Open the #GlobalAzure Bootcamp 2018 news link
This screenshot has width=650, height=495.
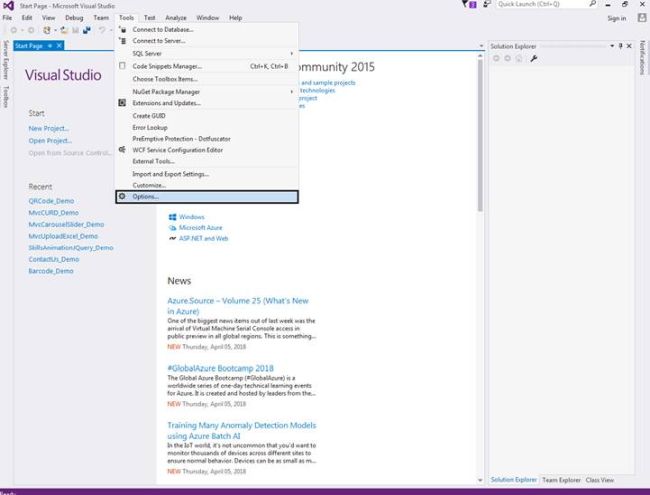coord(220,368)
